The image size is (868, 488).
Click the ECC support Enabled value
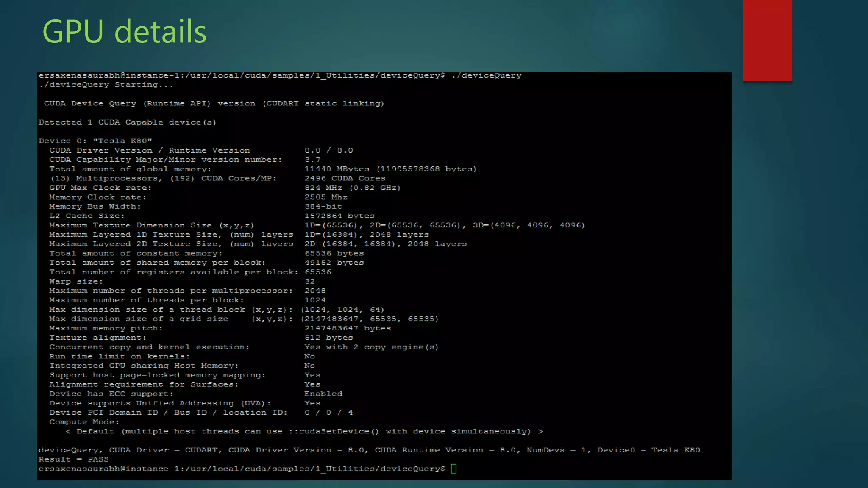coord(323,394)
